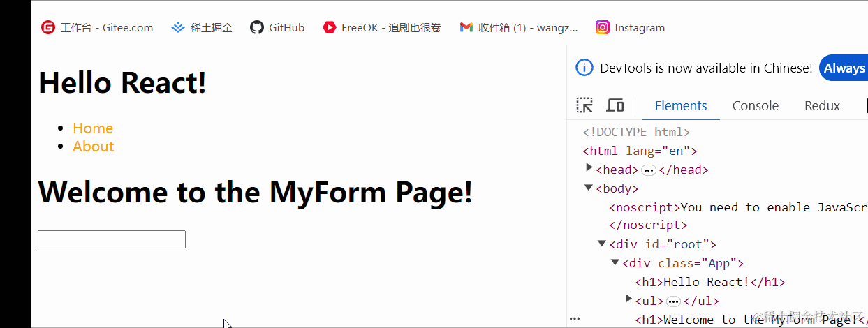Open the Instagram bookmark
This screenshot has height=328, width=868.
pyautogui.click(x=631, y=28)
